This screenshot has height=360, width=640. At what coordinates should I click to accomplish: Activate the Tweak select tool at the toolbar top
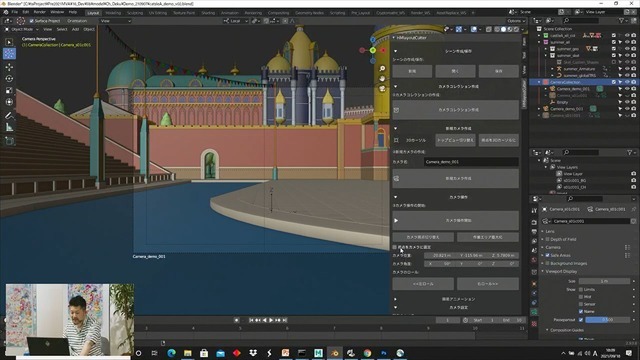9,42
